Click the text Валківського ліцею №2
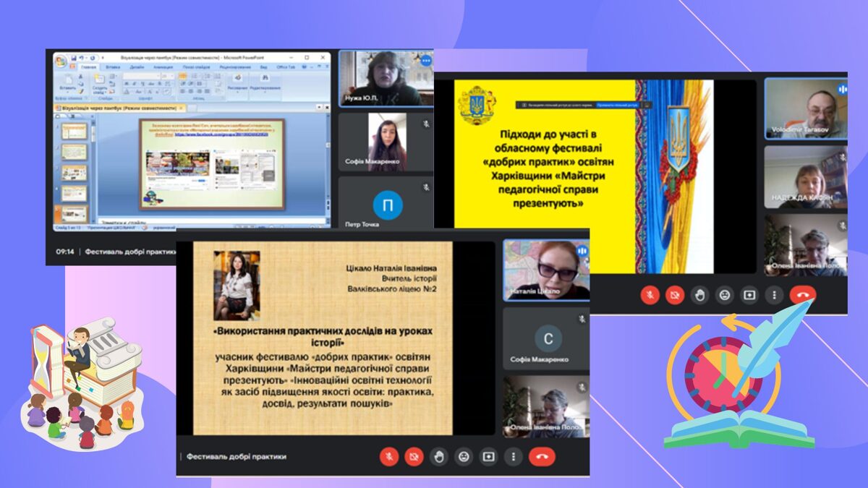Viewport: 868px width, 488px height. (x=392, y=289)
